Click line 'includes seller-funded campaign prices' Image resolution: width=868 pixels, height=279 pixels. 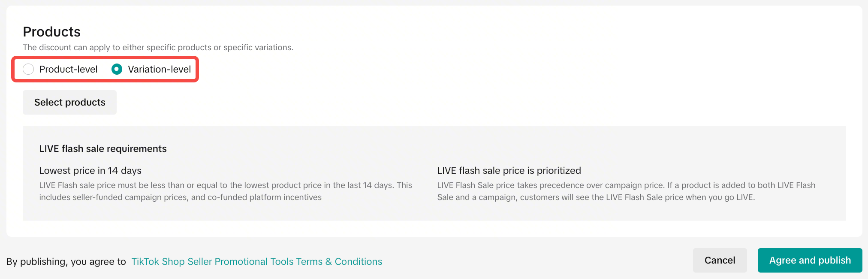[180, 197]
